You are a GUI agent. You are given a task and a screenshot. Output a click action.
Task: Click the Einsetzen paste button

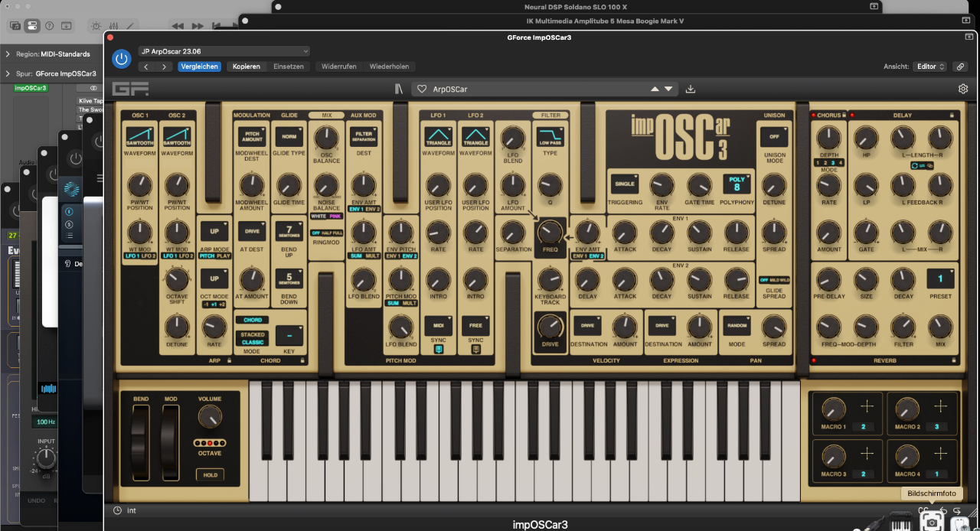289,67
